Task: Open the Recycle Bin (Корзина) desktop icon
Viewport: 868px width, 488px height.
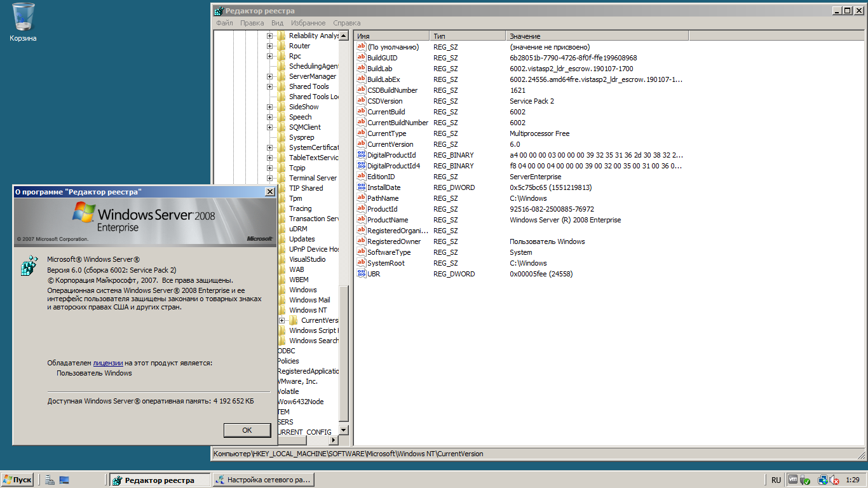Action: click(x=23, y=18)
